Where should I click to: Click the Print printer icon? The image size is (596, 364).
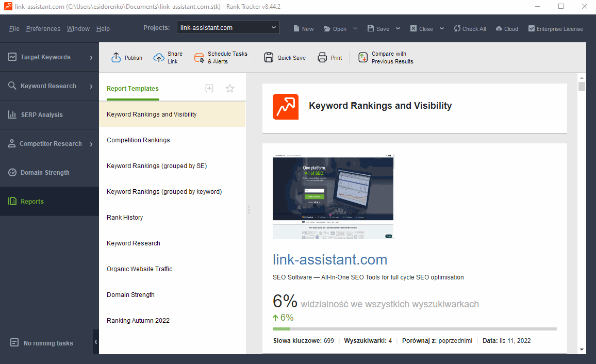[322, 57]
